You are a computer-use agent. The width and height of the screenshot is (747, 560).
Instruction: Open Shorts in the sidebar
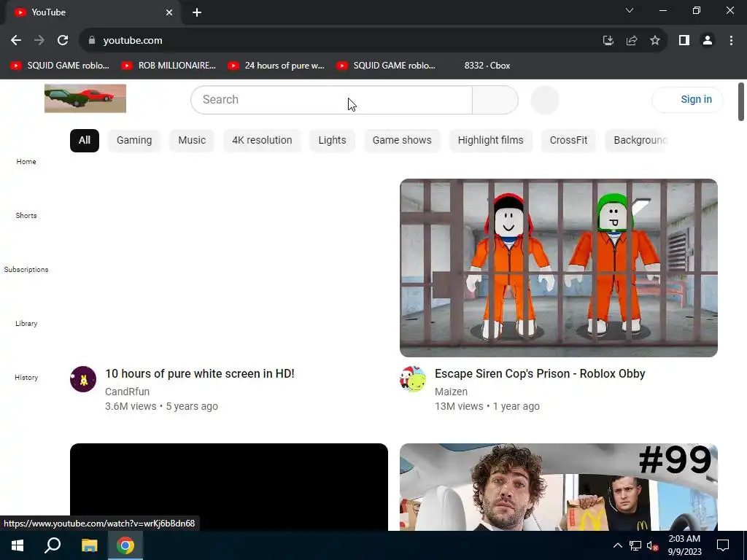pos(26,215)
